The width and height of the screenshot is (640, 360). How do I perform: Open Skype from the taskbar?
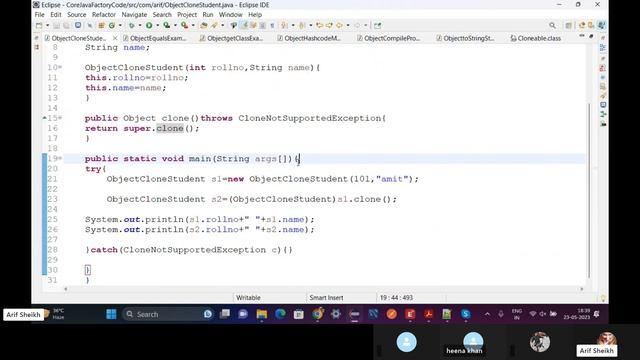(x=466, y=314)
